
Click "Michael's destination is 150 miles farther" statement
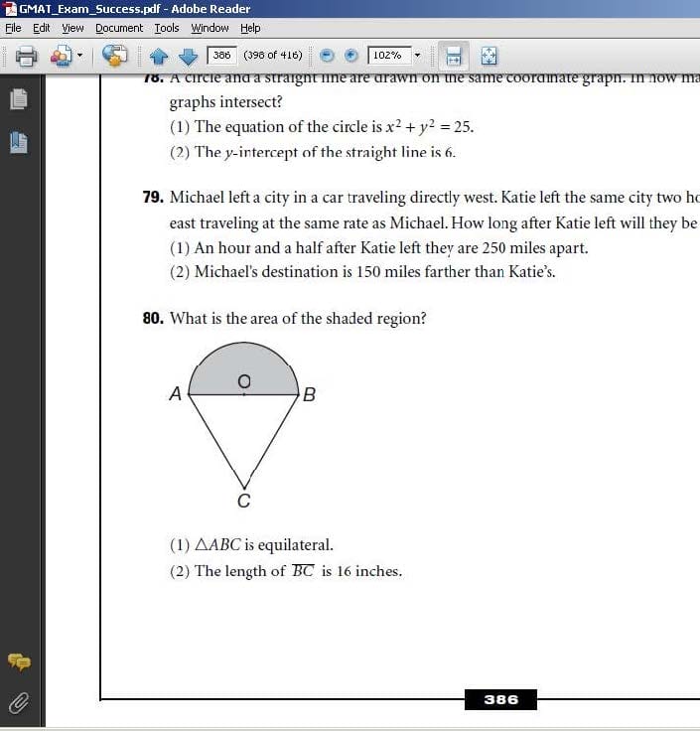374,272
